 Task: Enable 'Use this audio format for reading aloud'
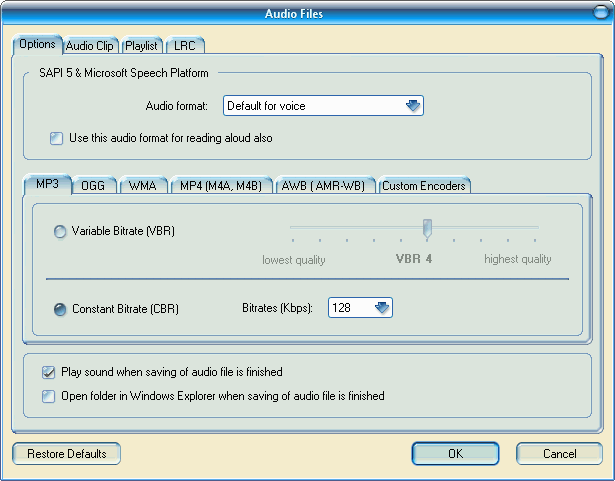click(57, 138)
